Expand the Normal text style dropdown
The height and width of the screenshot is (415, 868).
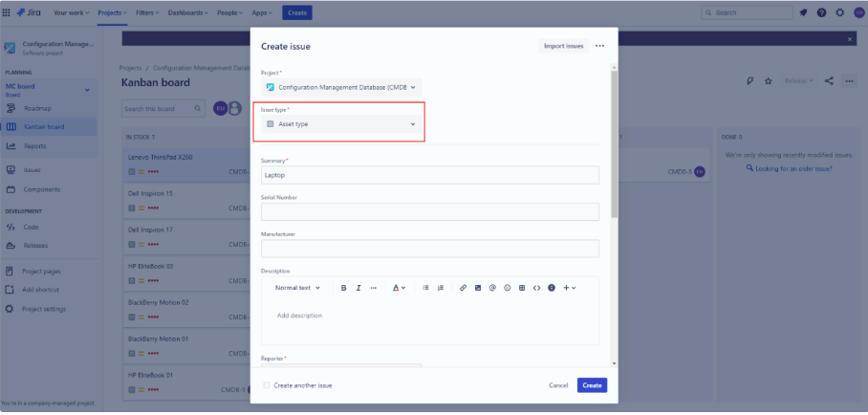tap(297, 288)
